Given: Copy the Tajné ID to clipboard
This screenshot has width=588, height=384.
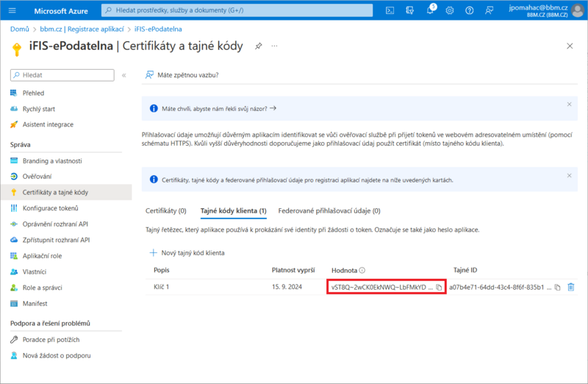Looking at the screenshot, I should 557,287.
